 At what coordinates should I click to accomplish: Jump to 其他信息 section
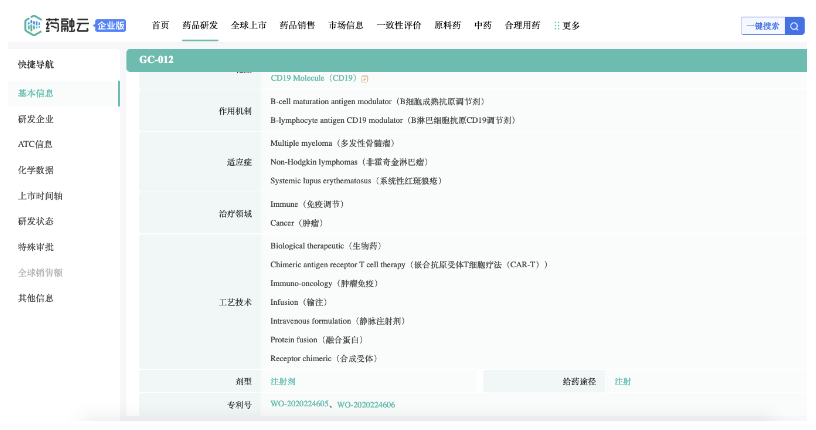click(x=35, y=298)
